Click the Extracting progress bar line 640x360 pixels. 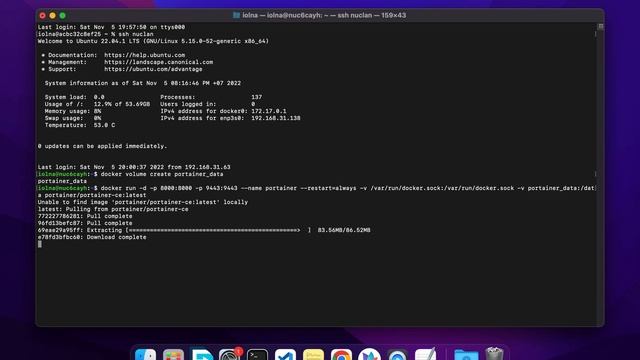[204, 230]
